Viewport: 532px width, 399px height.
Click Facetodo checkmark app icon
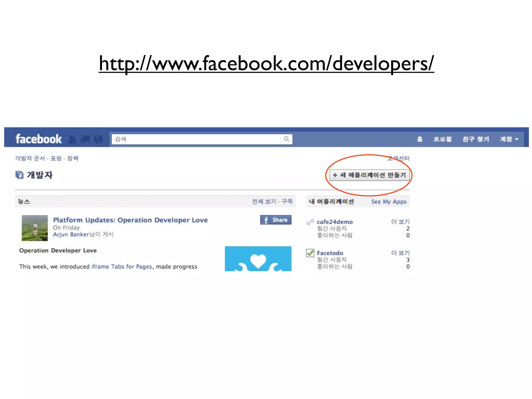point(310,253)
